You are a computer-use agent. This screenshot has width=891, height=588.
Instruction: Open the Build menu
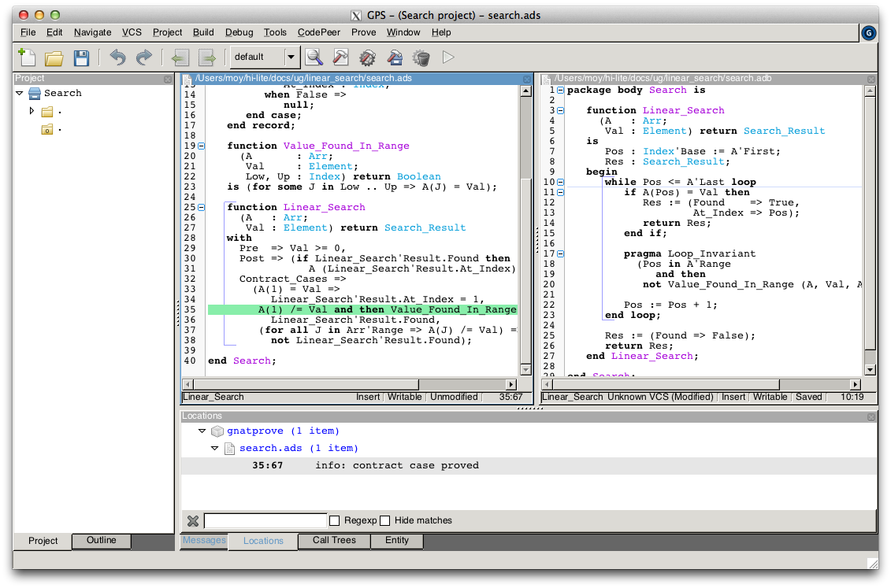(x=203, y=32)
